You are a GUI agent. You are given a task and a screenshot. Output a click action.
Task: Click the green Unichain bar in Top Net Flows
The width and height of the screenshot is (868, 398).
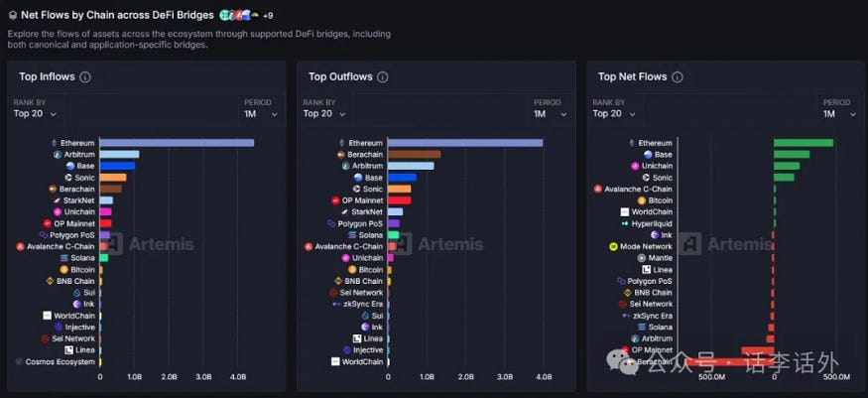tap(787, 166)
